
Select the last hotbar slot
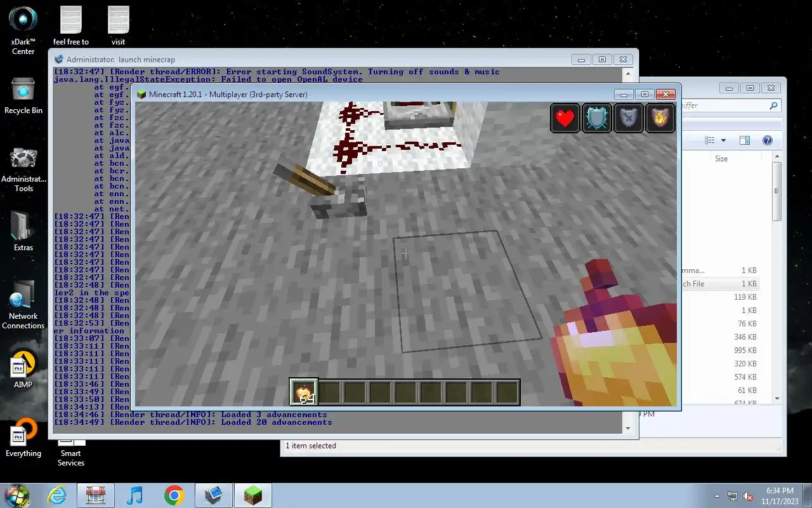click(507, 392)
